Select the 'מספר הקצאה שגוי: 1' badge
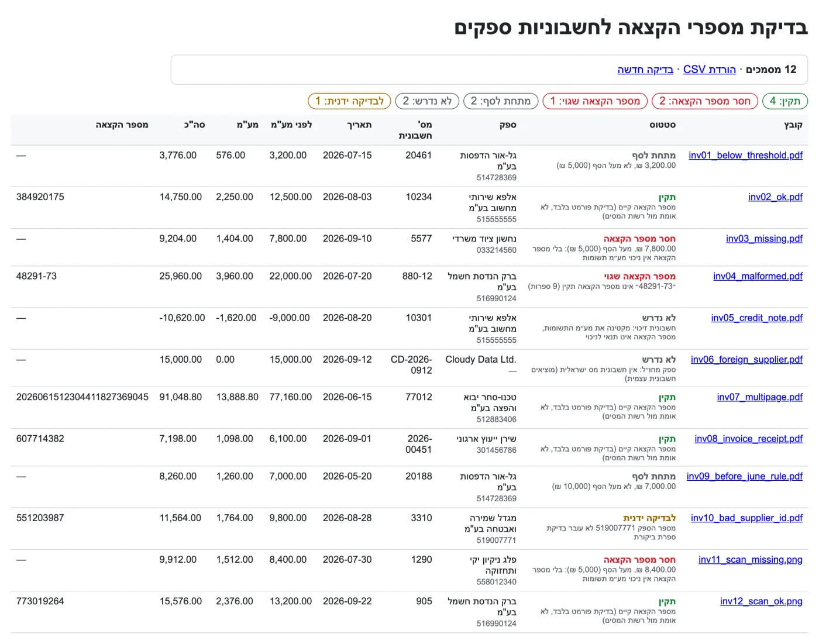This screenshot has height=644, width=819. (596, 101)
